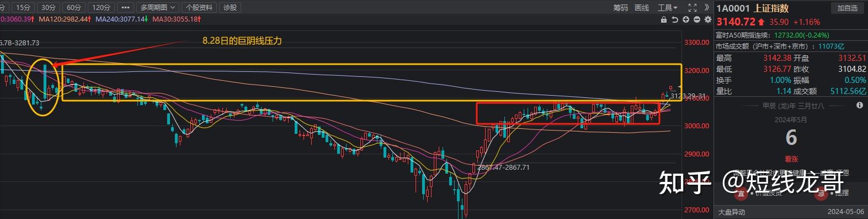Click the undo arrow icon on chart
The height and width of the screenshot is (219, 868).
(x=675, y=19)
